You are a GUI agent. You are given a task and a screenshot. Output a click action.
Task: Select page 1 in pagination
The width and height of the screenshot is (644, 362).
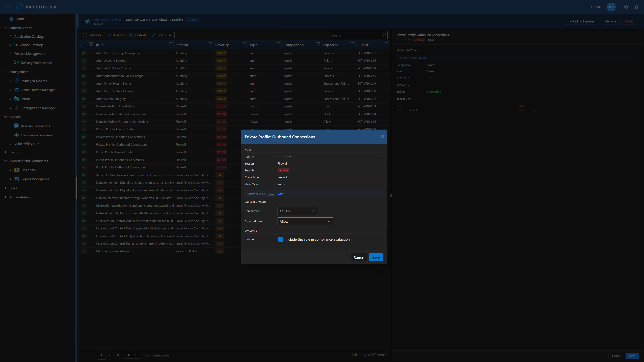coord(101,355)
